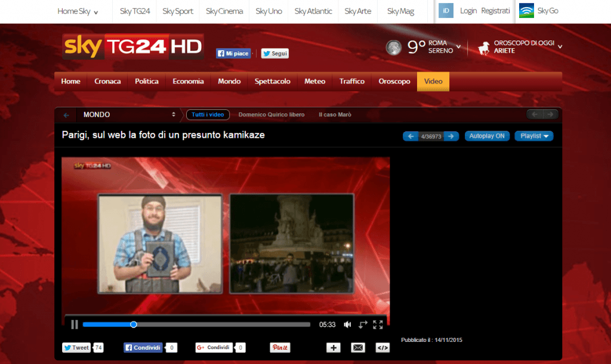The image size is (611, 364).
Task: Open Il caso Marò topic
Action: [x=335, y=115]
